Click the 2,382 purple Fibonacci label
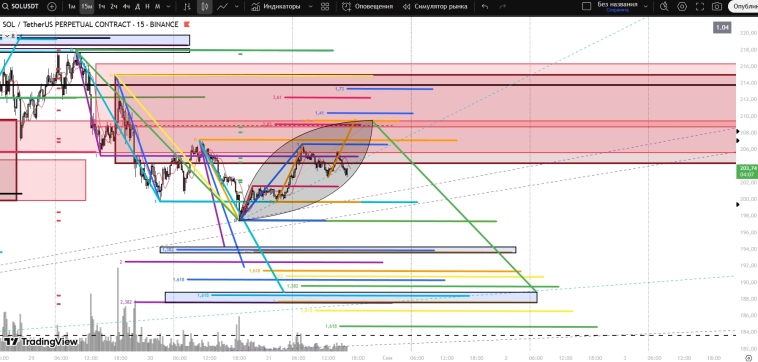758x362 pixels. coord(126,302)
